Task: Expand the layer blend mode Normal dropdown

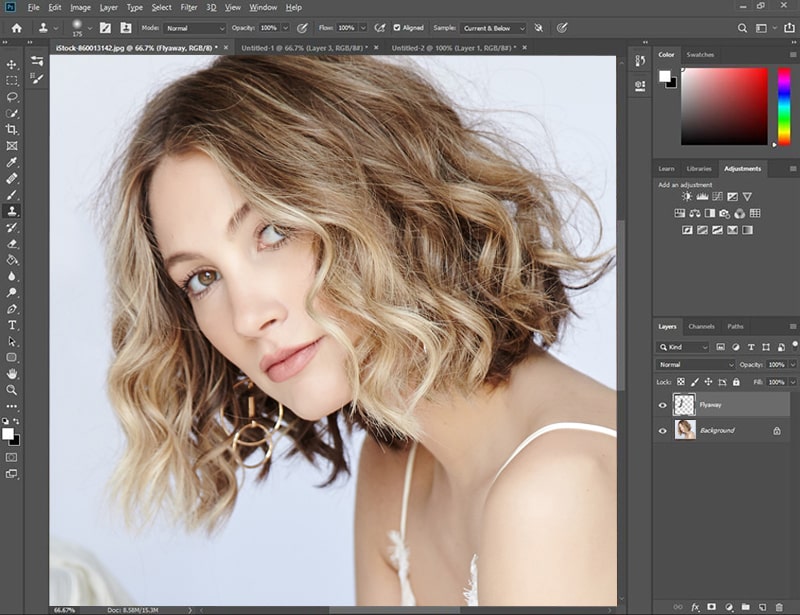Action: [695, 364]
